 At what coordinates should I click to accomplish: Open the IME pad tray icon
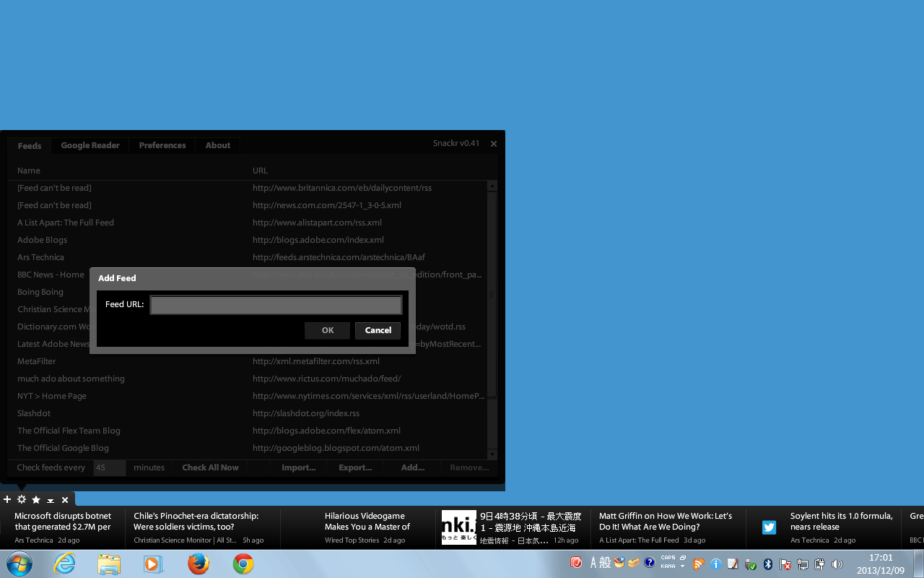pos(619,563)
